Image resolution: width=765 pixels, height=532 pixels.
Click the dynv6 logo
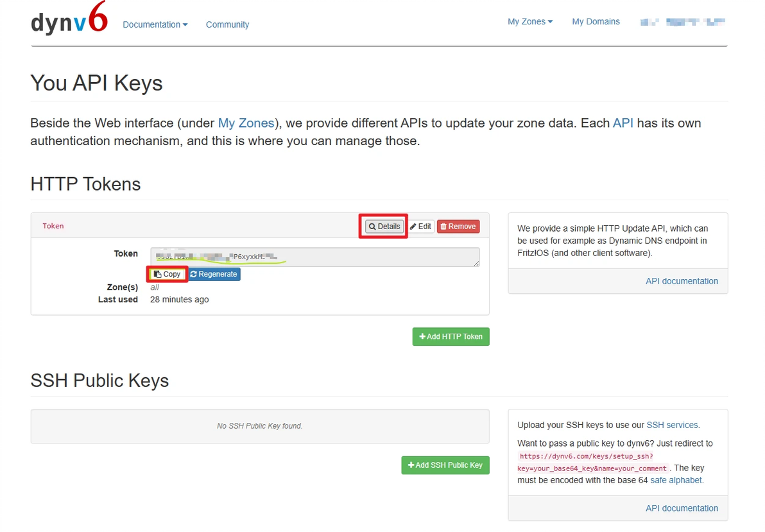[x=69, y=22]
